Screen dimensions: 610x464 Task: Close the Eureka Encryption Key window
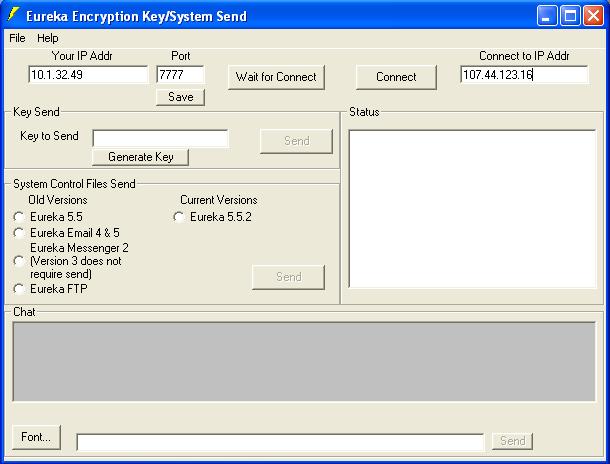pyautogui.click(x=593, y=16)
